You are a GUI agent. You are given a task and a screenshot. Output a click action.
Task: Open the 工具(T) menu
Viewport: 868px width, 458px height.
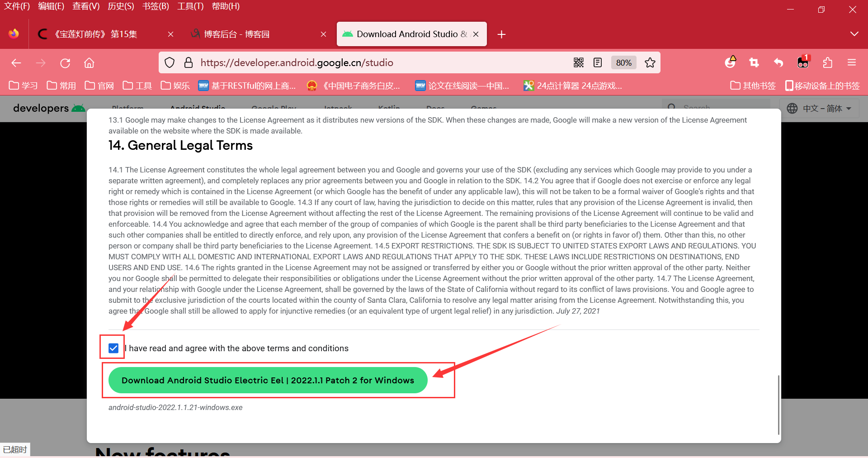tap(190, 6)
